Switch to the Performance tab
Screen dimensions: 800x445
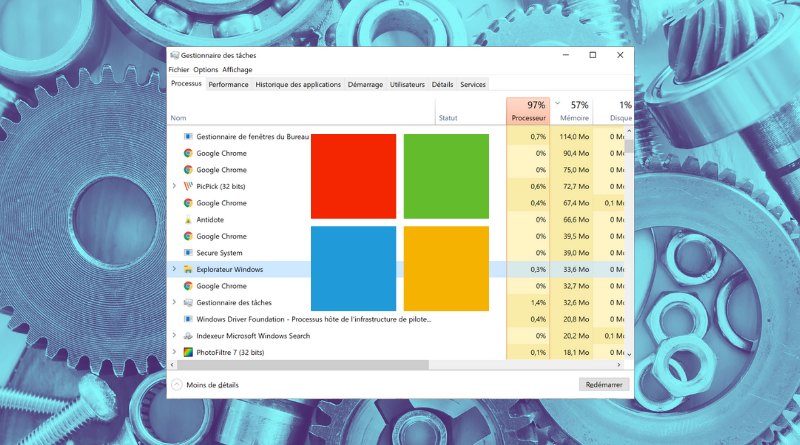228,85
